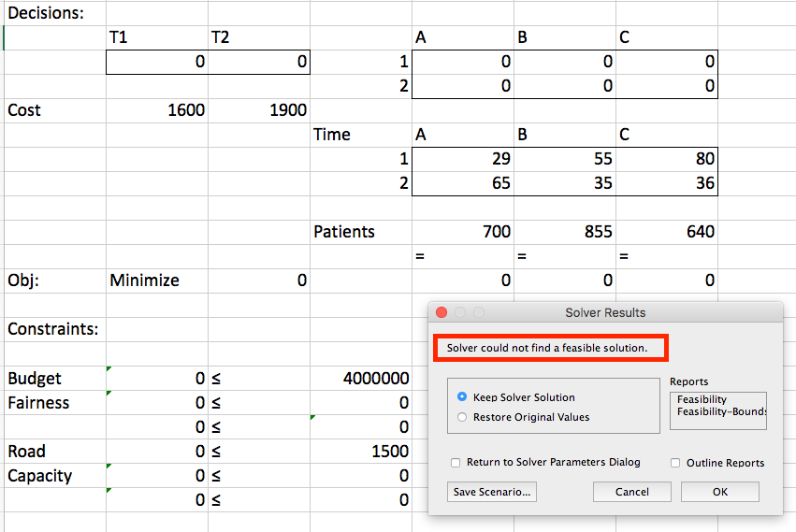796x532 pixels.
Task: Click the ≤ sign in Road row
Action: pos(216,452)
